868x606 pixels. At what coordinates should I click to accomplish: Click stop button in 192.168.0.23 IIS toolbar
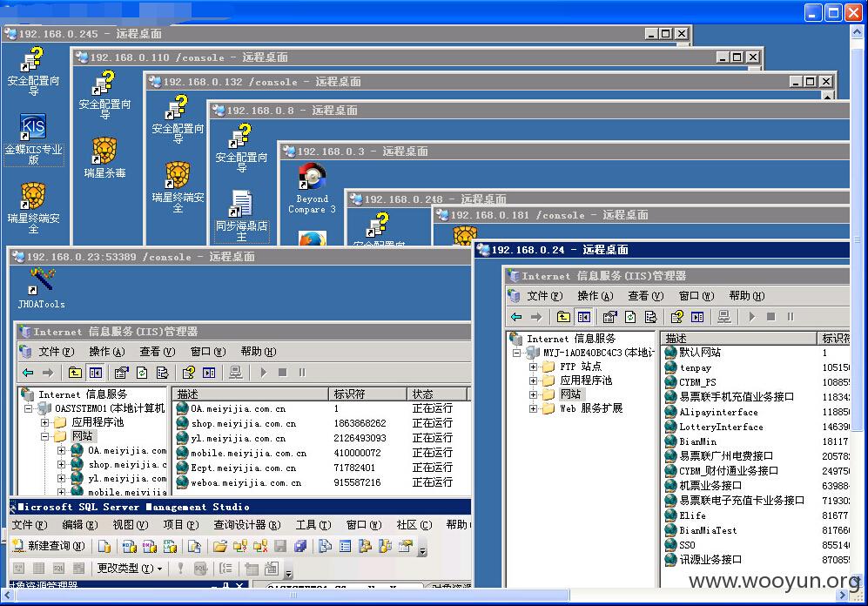tap(282, 373)
